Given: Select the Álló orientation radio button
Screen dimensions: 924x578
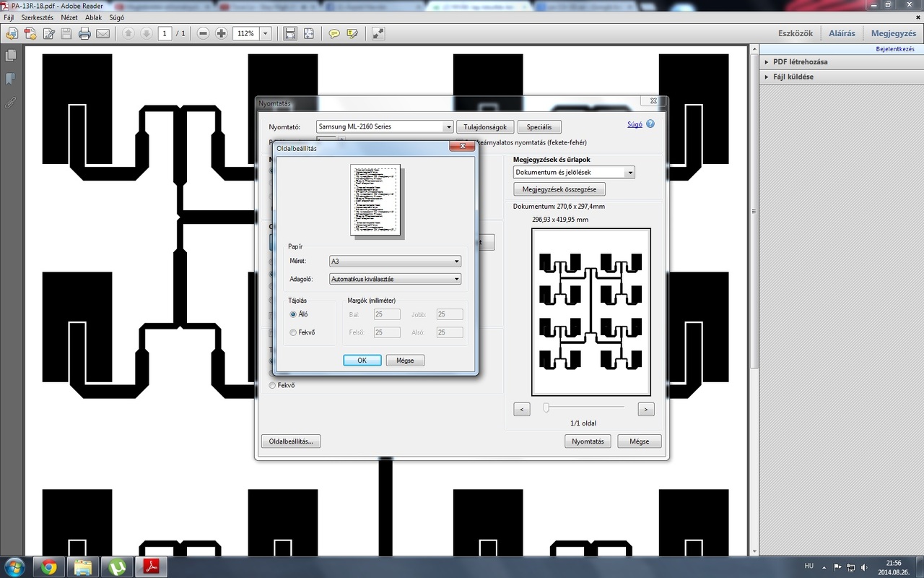Looking at the screenshot, I should (x=293, y=314).
